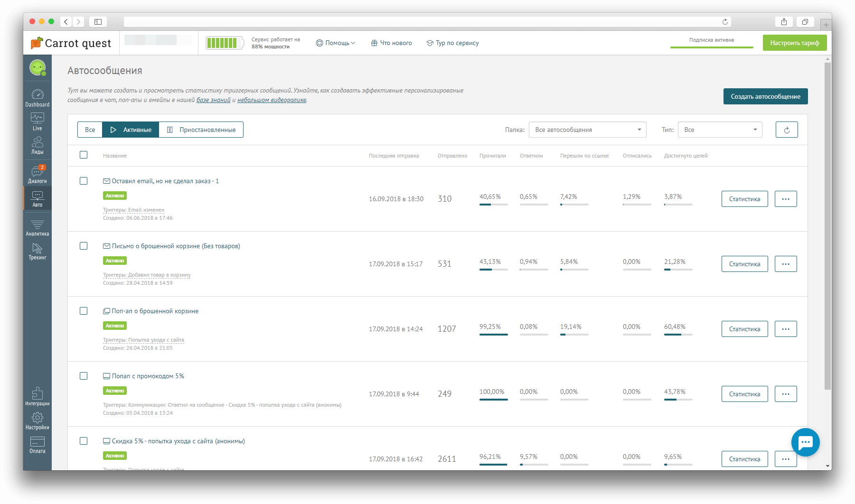This screenshot has height=504, width=855.
Task: Toggle select-all checkbox in table header
Action: (x=84, y=155)
